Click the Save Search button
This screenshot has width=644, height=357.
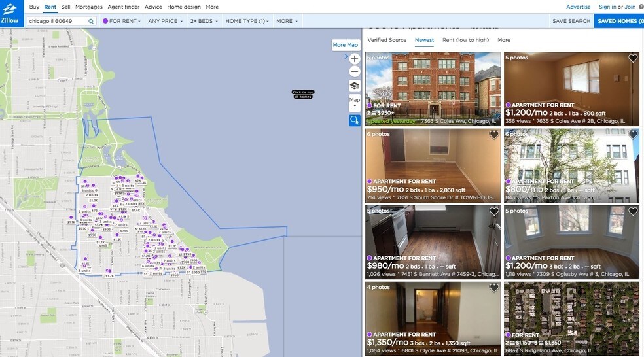[571, 21]
